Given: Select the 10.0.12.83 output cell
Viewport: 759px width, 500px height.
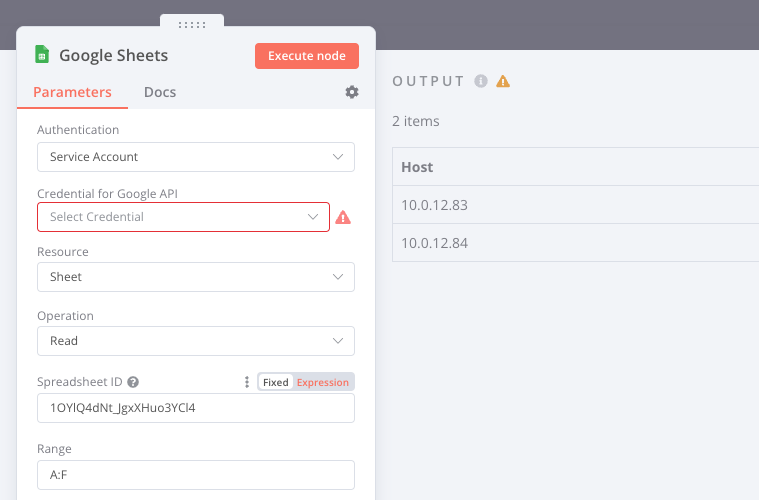Looking at the screenshot, I should coord(576,205).
